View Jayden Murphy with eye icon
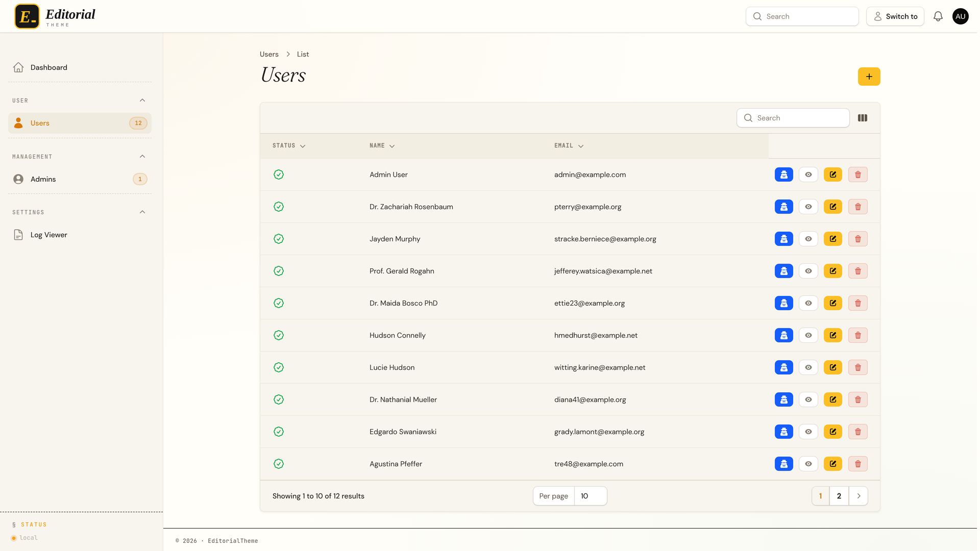Screen dimensions: 980x551 pyautogui.click(x=808, y=239)
